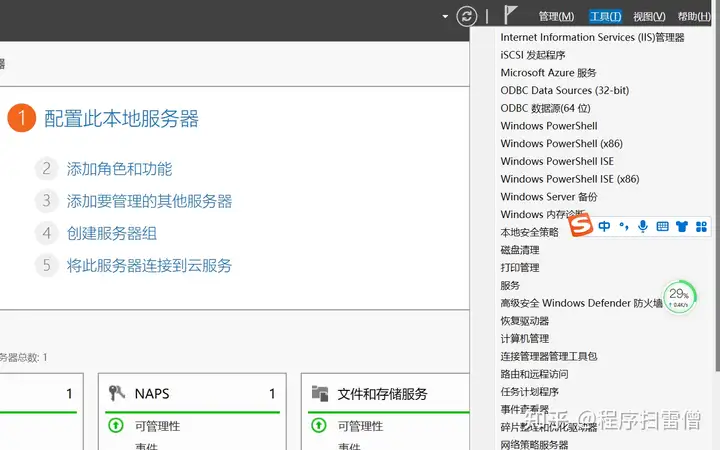Click 将此服务器连接到云服务 link

(x=149, y=265)
